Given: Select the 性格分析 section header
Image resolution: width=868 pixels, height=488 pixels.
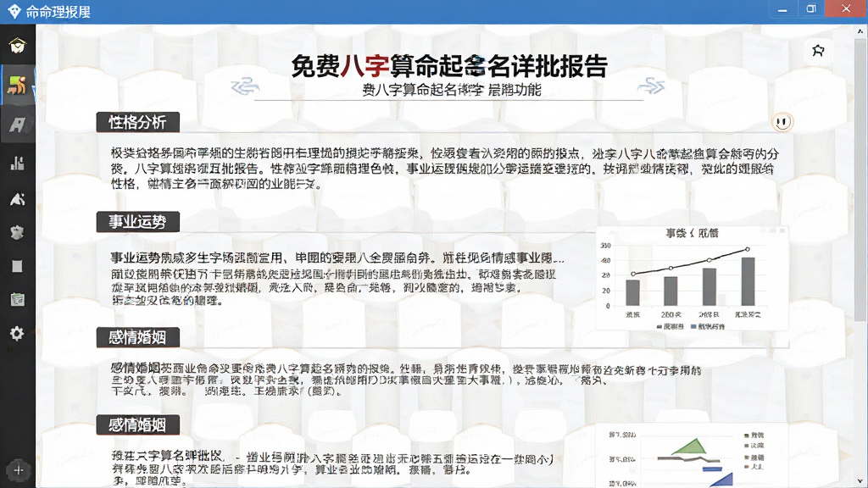Looking at the screenshot, I should (x=138, y=122).
